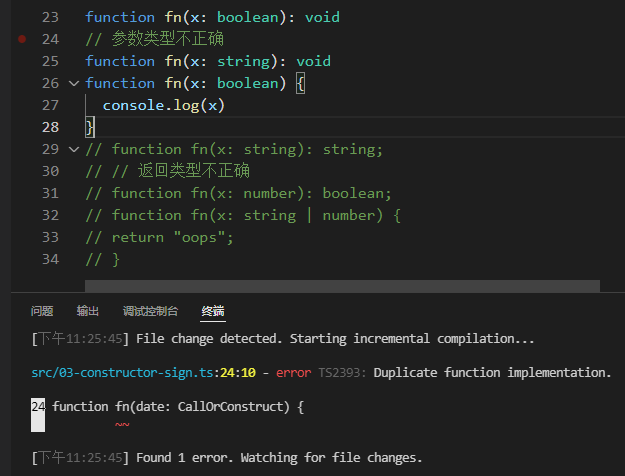Click line number 23 in gutter

(x=50, y=17)
